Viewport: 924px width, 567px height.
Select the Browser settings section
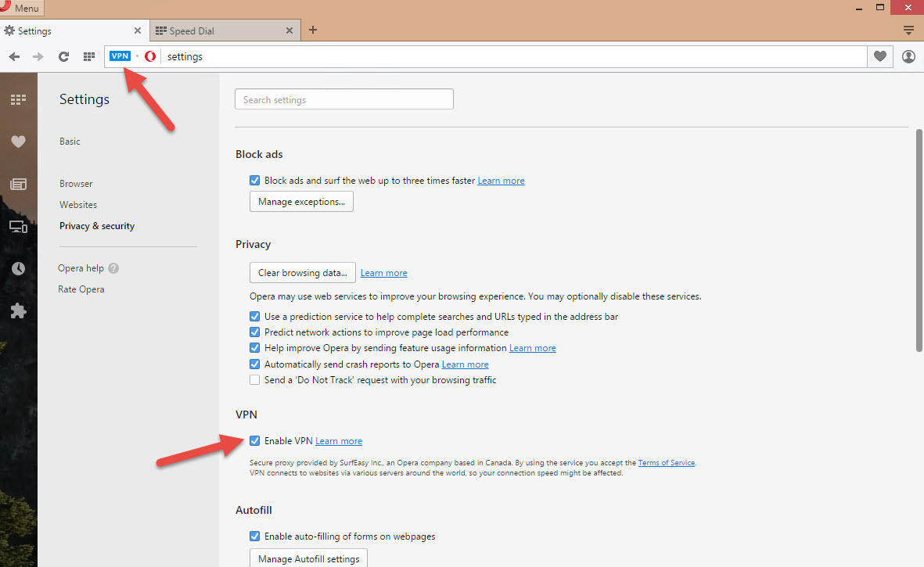[76, 184]
